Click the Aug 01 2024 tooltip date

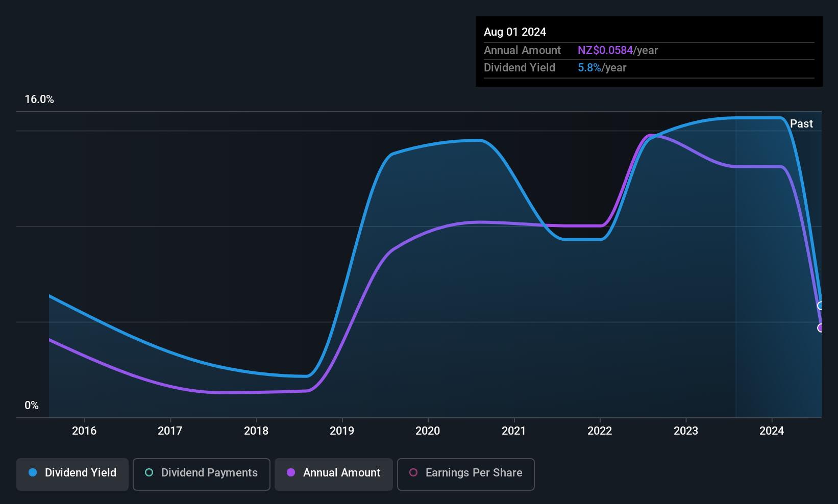515,32
